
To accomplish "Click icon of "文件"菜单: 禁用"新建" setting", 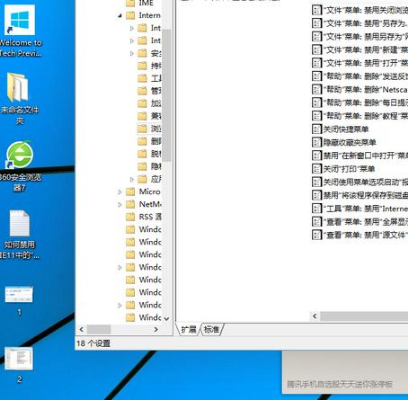I will [316, 50].
